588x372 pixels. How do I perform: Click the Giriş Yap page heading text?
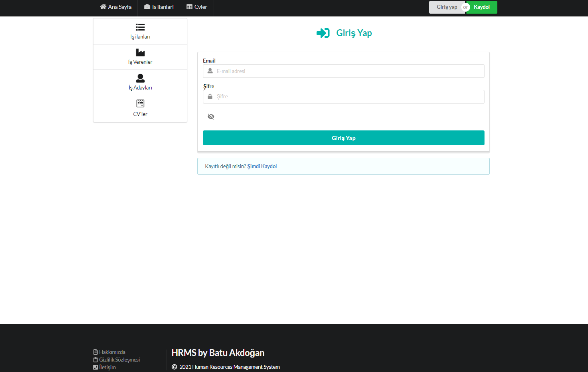354,33
